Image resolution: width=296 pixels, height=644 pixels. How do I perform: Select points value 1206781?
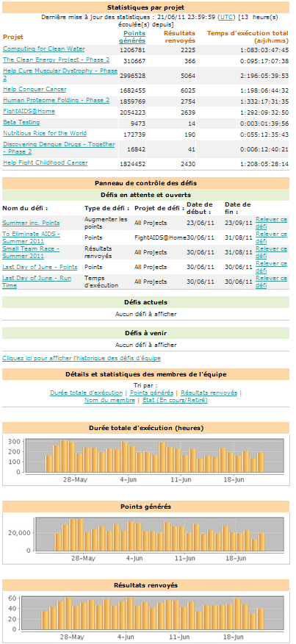[132, 50]
